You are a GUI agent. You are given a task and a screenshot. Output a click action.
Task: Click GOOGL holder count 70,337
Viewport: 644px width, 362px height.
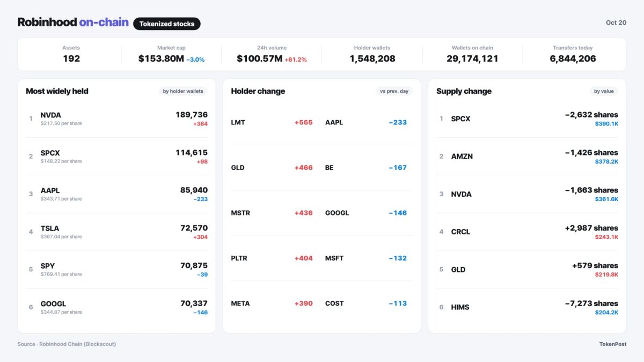194,303
